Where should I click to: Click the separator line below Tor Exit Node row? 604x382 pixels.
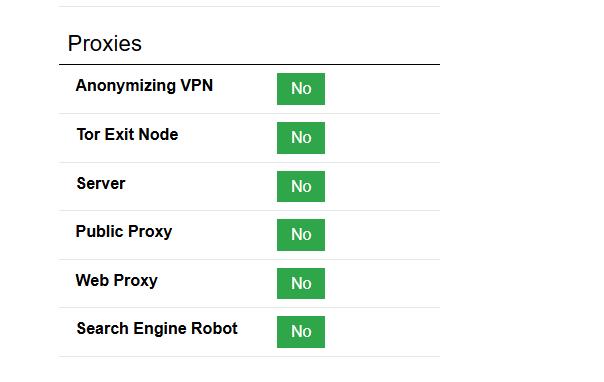[249, 163]
